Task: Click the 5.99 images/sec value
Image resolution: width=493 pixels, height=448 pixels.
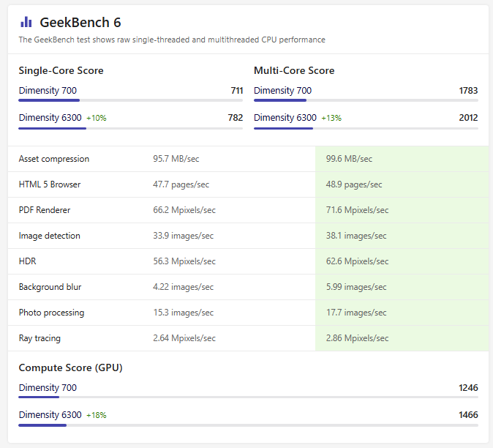Action: 356,287
